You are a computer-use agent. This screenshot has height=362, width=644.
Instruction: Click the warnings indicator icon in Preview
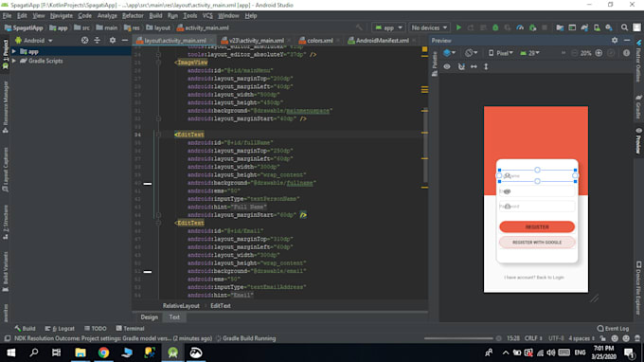tap(626, 53)
